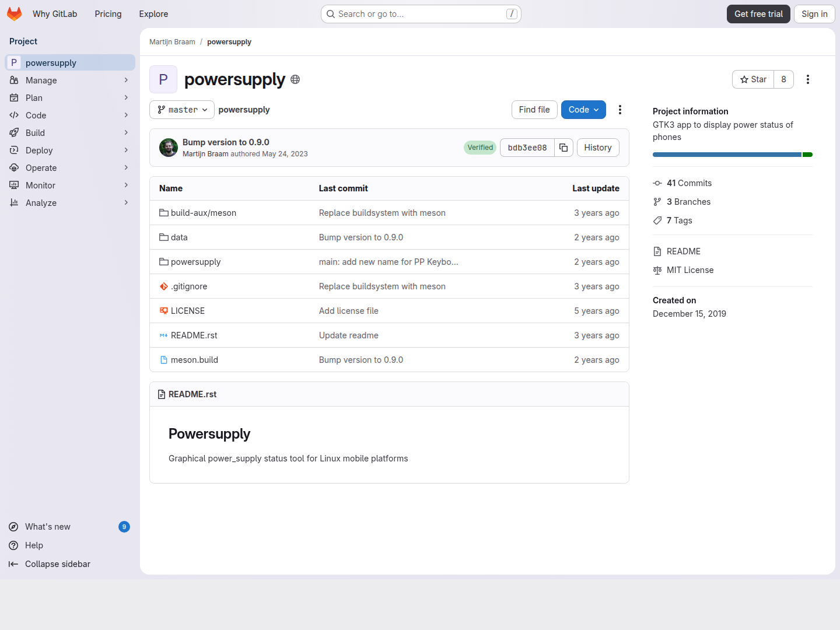Click the Plan calendar icon

coord(14,98)
